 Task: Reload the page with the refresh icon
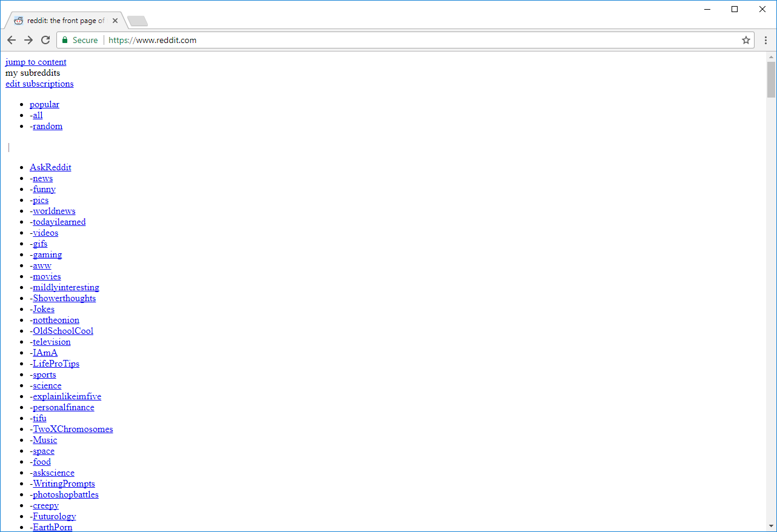coord(45,40)
